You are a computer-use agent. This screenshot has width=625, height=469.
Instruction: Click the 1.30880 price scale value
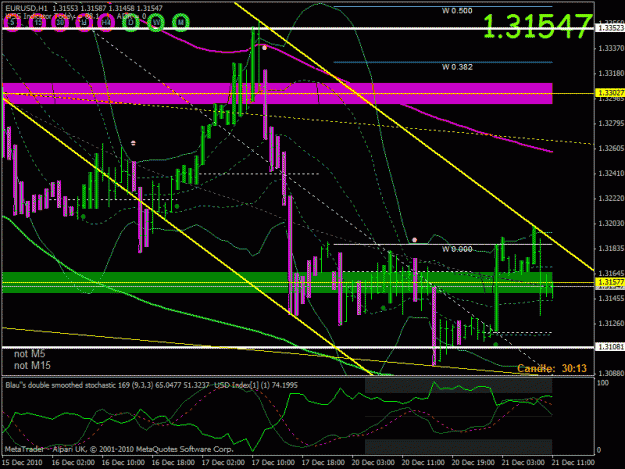[x=611, y=373]
